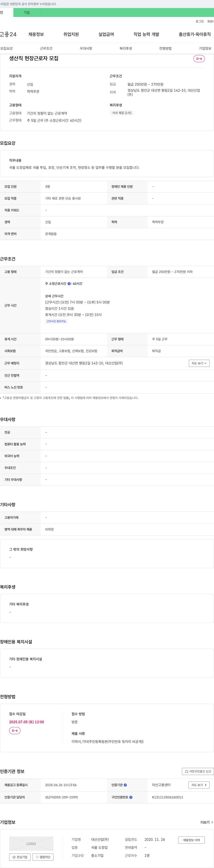Open 채용정보 이력 button
Image resolution: width=214 pixels, height=868 pixels.
tap(191, 840)
